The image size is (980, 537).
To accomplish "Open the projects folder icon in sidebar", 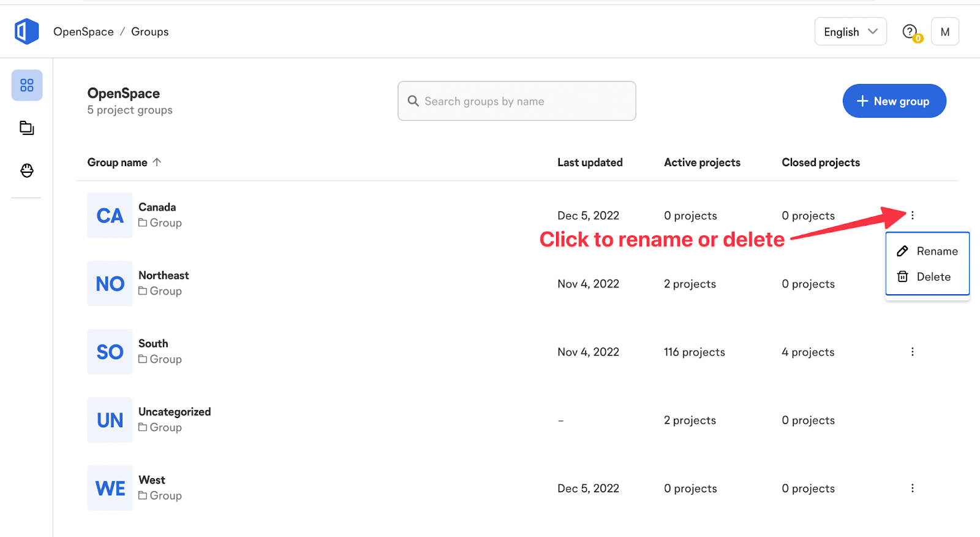I will tap(27, 128).
